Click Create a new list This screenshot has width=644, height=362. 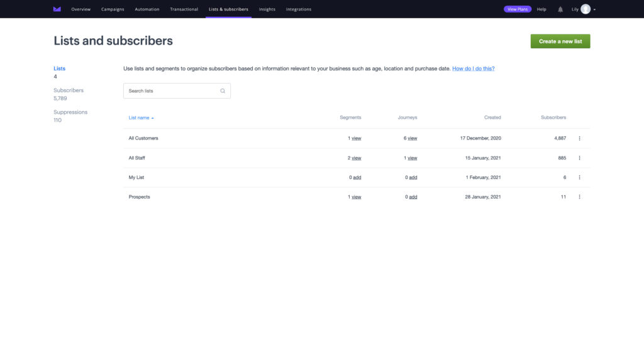pos(559,40)
